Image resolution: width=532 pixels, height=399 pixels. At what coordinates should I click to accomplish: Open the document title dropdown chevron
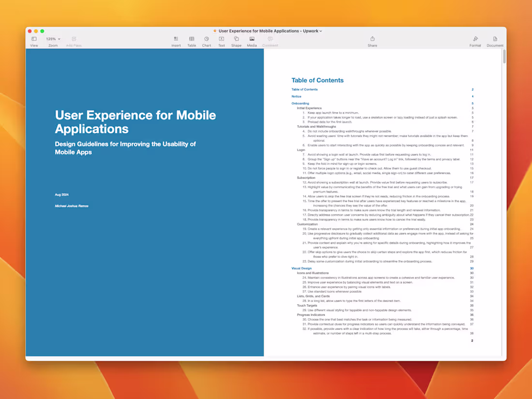(x=321, y=30)
